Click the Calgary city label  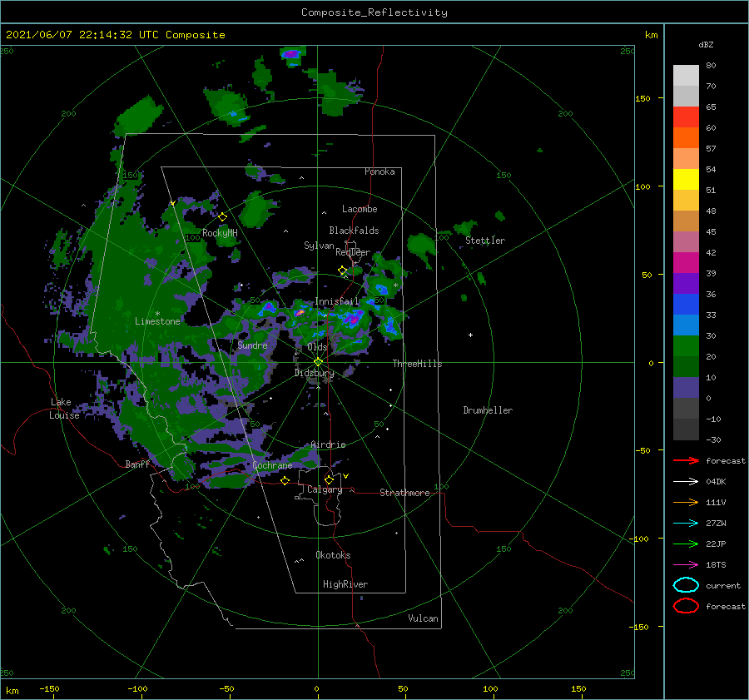point(325,489)
